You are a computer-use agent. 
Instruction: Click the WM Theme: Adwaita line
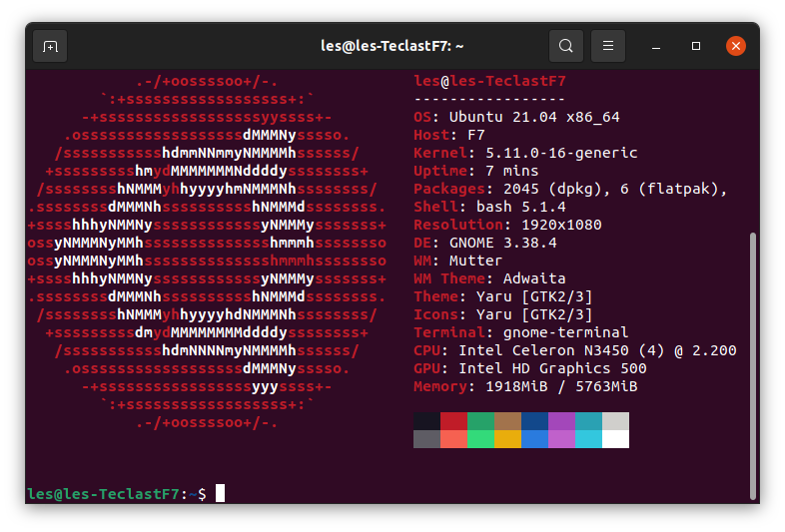[x=489, y=278]
